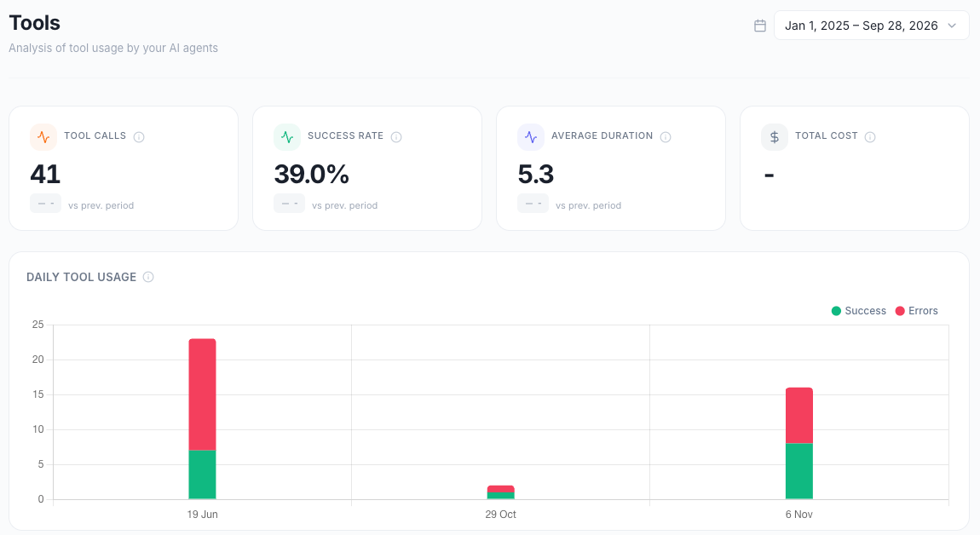Screen dimensions: 980x535
Task: Click the red errors bar for 19 Jun
Action: pos(203,394)
